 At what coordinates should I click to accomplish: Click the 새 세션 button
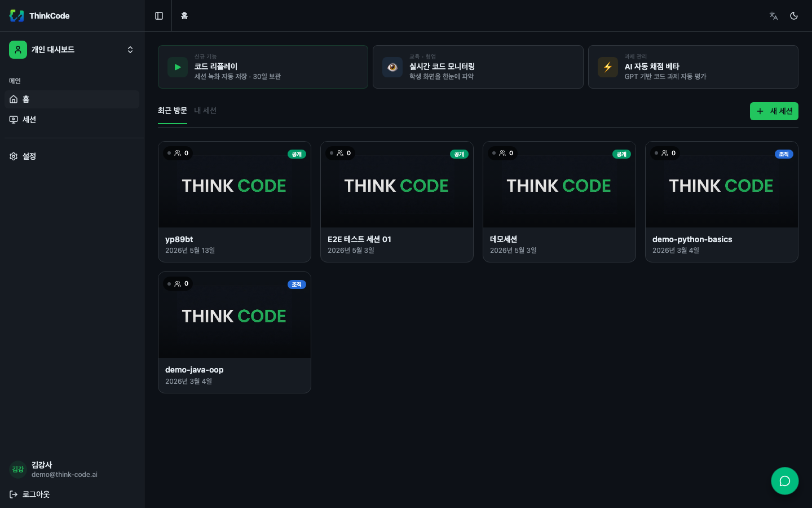(774, 111)
